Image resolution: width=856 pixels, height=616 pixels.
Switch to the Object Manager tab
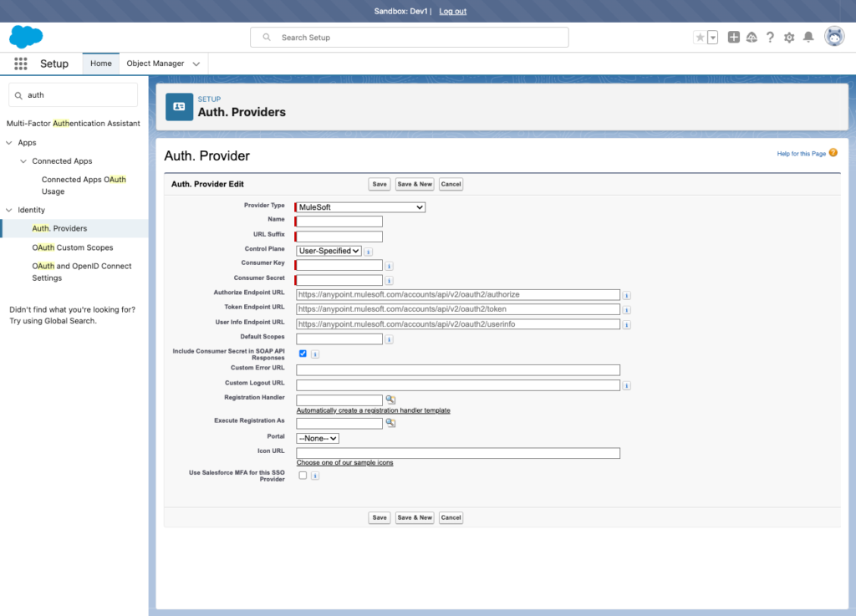pos(155,64)
